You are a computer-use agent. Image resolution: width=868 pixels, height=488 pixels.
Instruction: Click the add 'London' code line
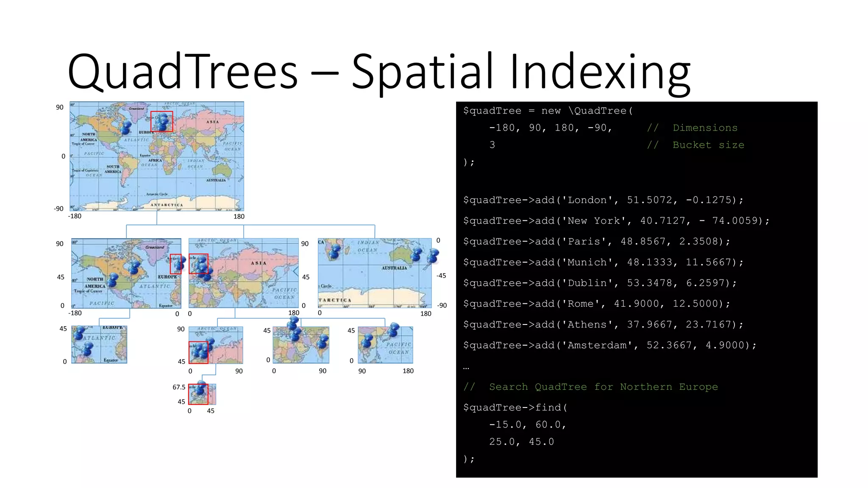click(603, 200)
